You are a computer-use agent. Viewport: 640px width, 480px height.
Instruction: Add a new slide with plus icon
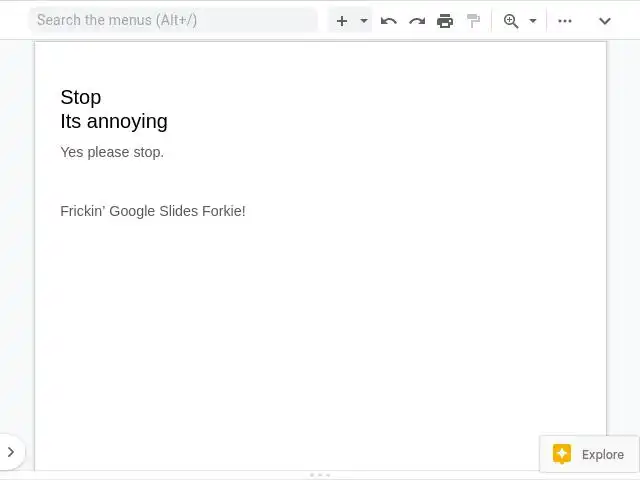(x=342, y=21)
